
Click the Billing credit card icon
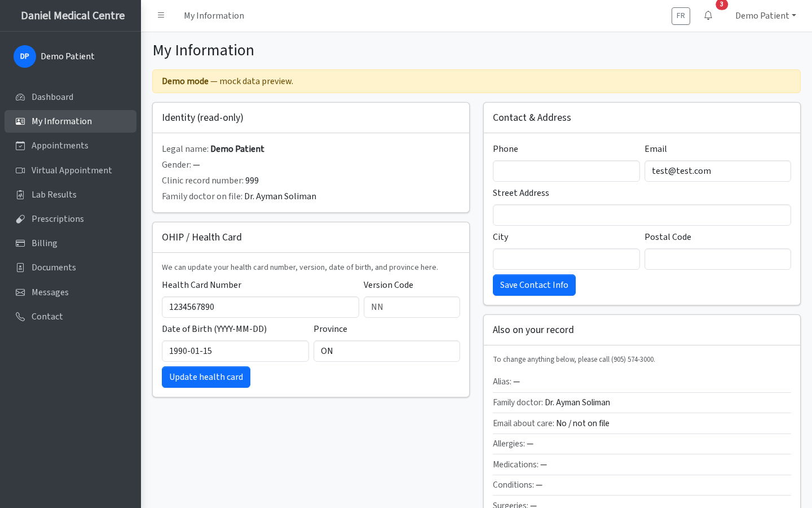click(x=20, y=243)
